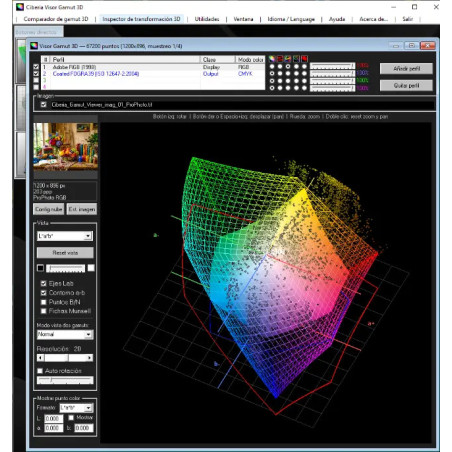Click the Quitar perfil button
The image size is (452, 452).
[406, 85]
